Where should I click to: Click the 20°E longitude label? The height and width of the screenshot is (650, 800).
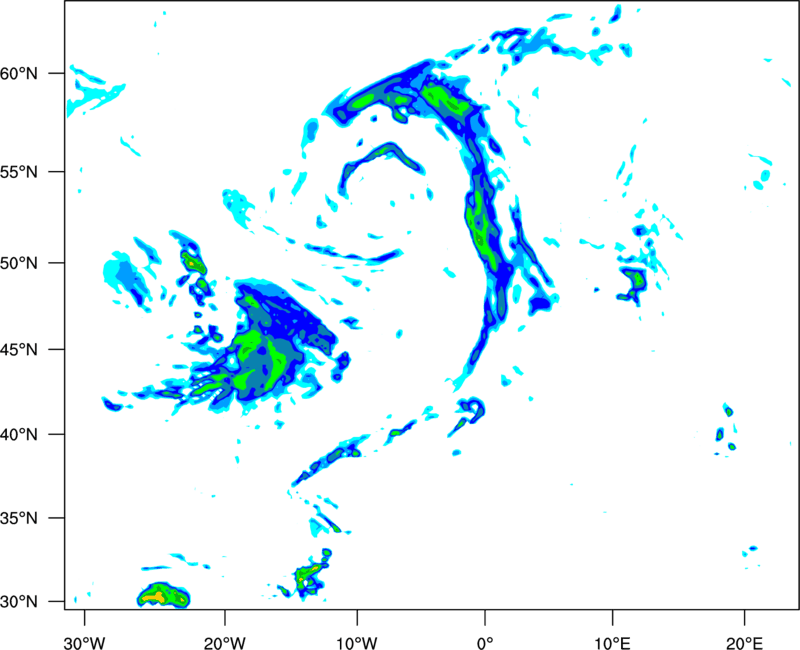(x=744, y=643)
